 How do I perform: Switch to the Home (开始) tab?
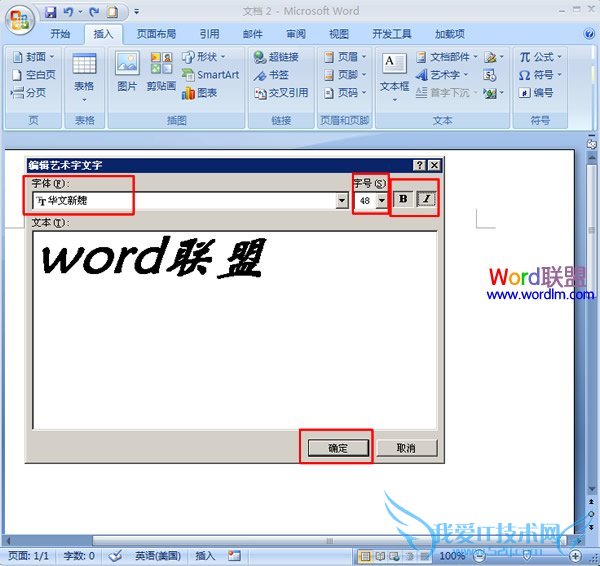pos(60,34)
